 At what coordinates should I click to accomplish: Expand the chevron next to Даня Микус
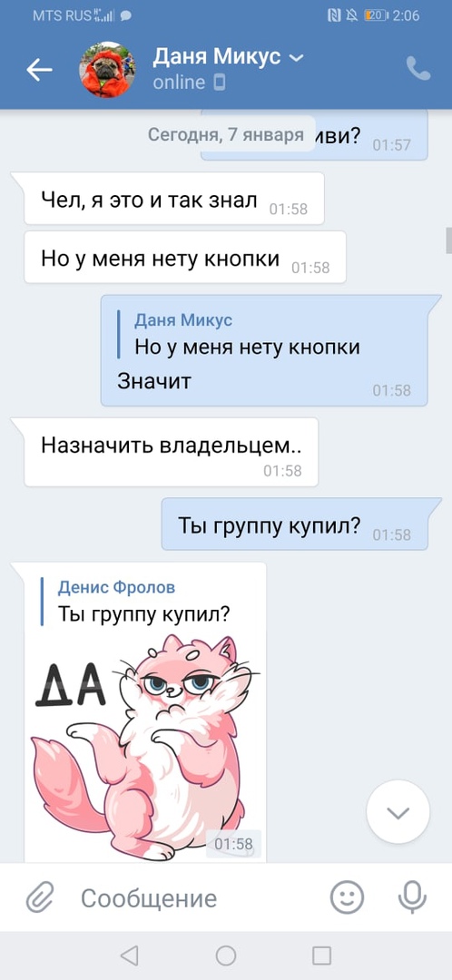296,58
